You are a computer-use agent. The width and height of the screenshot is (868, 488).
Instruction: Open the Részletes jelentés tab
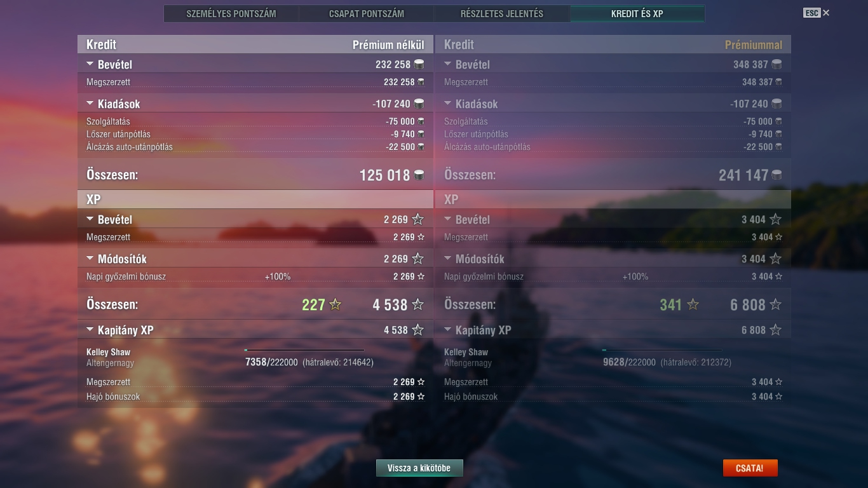click(x=502, y=13)
